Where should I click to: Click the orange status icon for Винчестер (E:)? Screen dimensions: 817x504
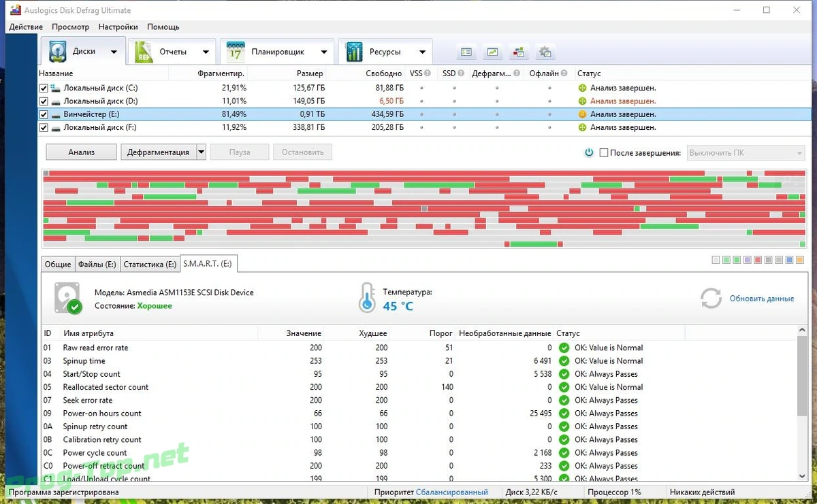[x=582, y=114]
